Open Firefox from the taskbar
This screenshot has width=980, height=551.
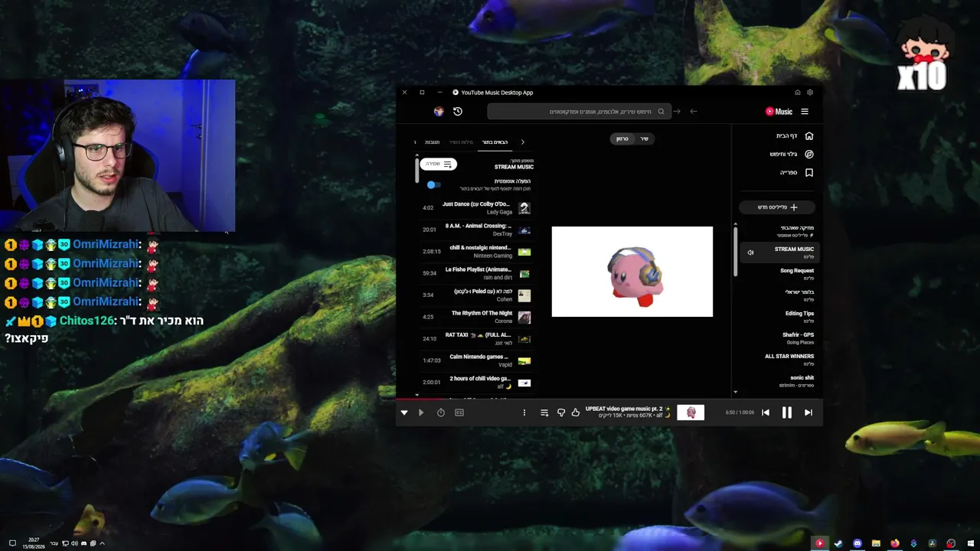895,543
